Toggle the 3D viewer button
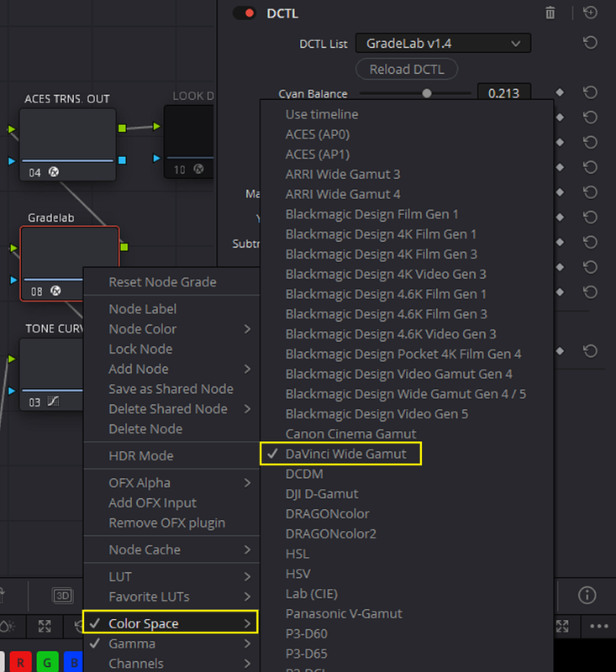This screenshot has height=672, width=616. click(62, 596)
